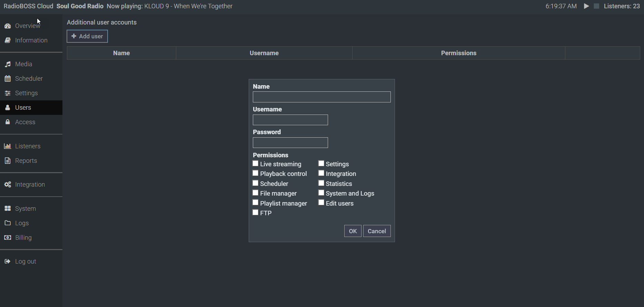This screenshot has height=307, width=644.
Task: Enable Live streaming permission
Action: click(x=255, y=164)
